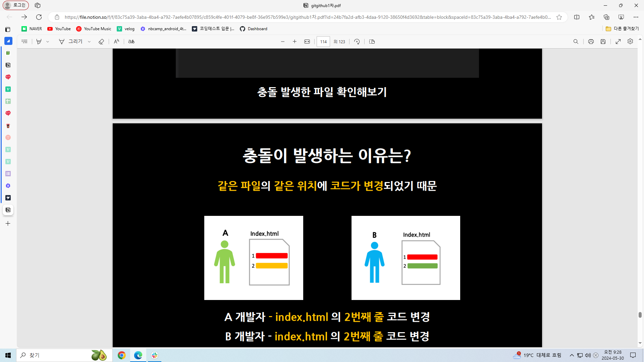Activate the 그리기 draw tool
Viewport: 644px width, 362px height.
coord(71,42)
